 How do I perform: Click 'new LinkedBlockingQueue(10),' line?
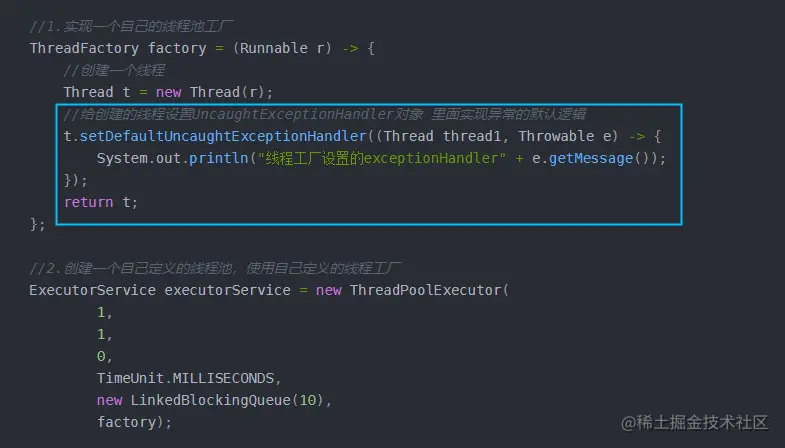(214, 400)
